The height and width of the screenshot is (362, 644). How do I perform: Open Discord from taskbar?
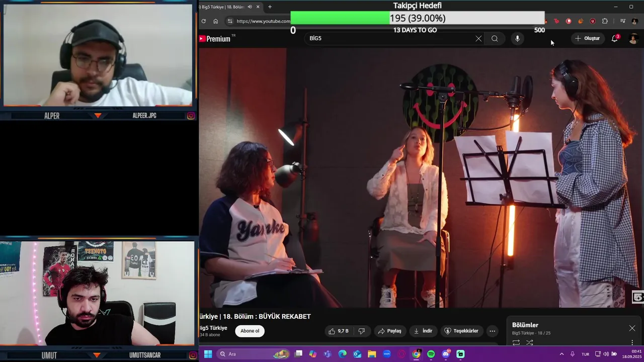[446, 354]
